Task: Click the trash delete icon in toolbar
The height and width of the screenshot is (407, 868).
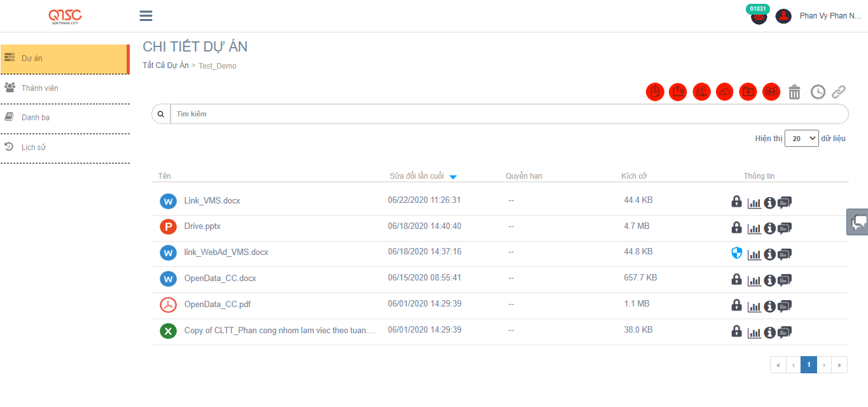Action: pos(794,92)
